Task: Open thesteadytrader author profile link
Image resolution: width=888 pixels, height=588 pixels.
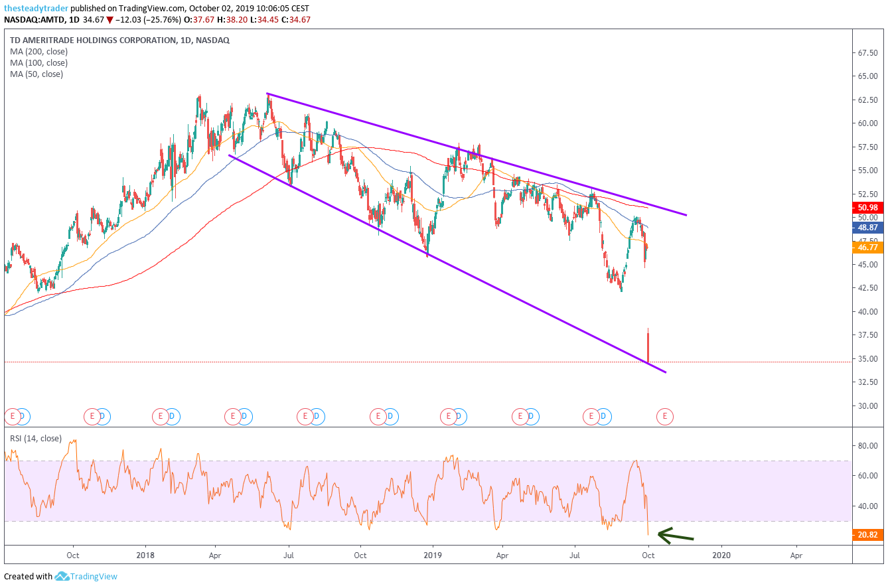Action: click(x=36, y=8)
